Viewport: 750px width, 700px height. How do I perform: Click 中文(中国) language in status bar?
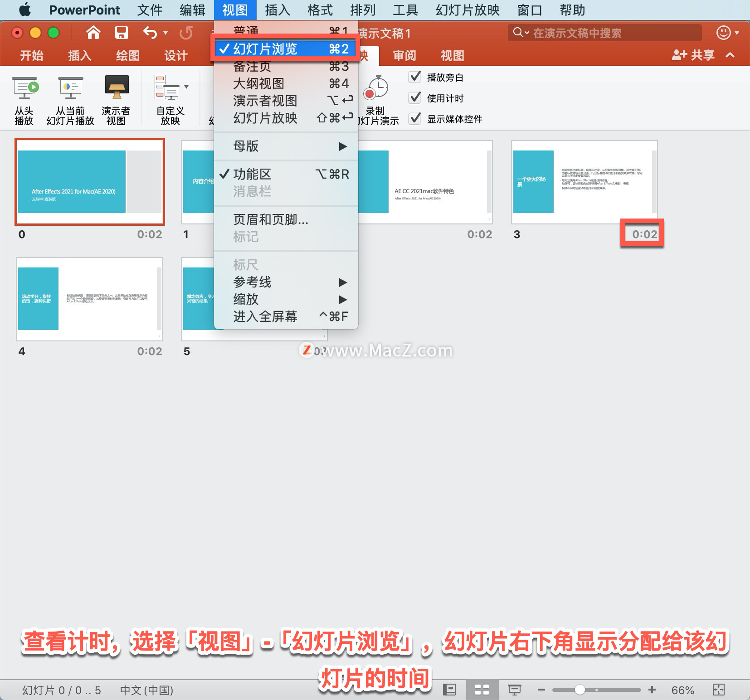[x=146, y=690]
